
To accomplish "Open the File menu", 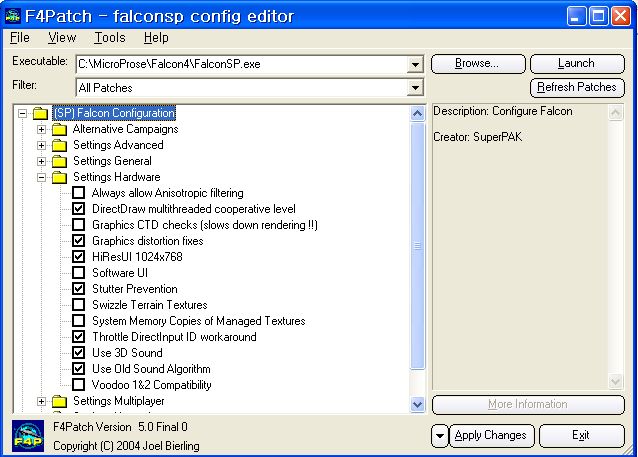I will pos(20,38).
